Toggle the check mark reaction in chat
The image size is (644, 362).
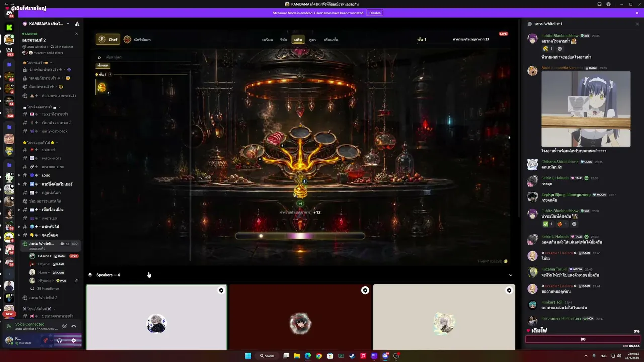(548, 224)
